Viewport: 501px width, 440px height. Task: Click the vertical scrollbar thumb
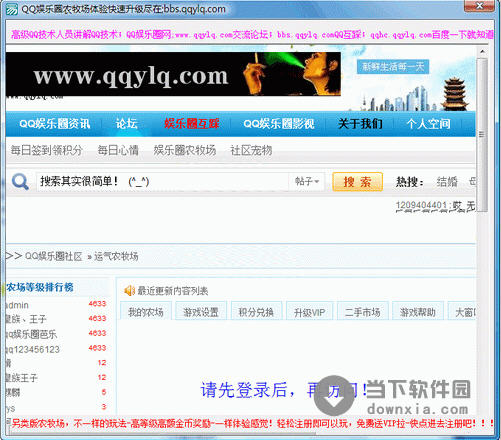(x=482, y=135)
